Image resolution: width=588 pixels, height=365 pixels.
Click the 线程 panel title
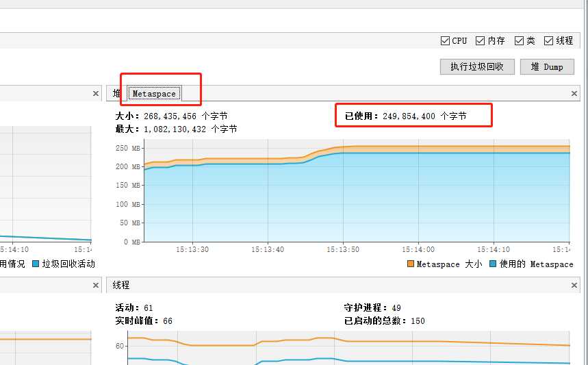tap(121, 285)
